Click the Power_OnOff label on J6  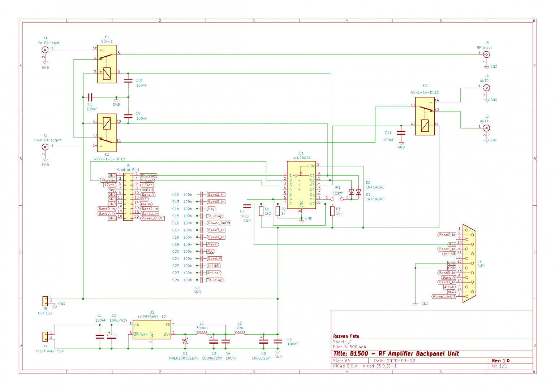(153, 218)
